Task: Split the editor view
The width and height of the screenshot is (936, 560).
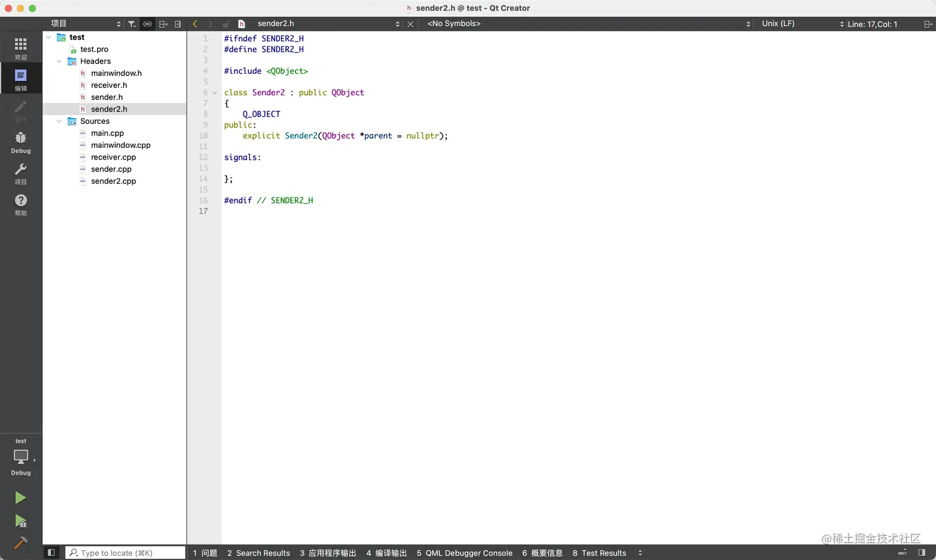Action: point(928,24)
